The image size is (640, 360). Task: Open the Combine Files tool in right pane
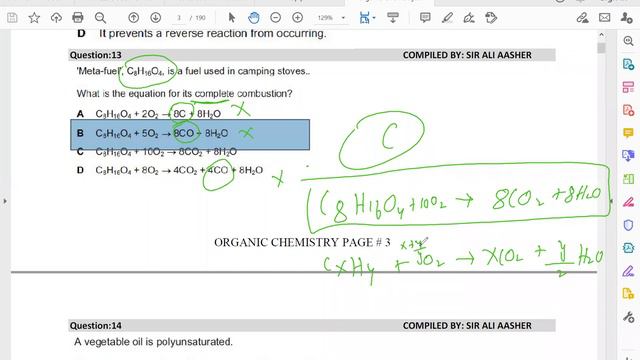coord(629,156)
